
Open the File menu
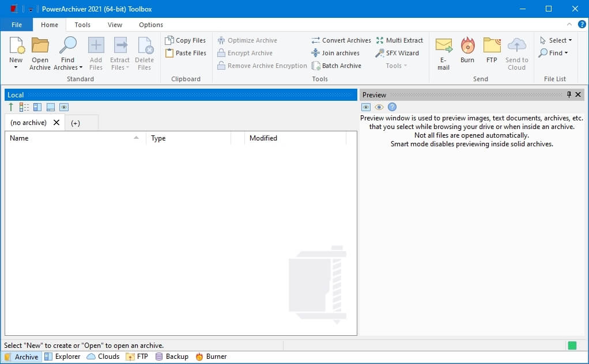(x=17, y=25)
